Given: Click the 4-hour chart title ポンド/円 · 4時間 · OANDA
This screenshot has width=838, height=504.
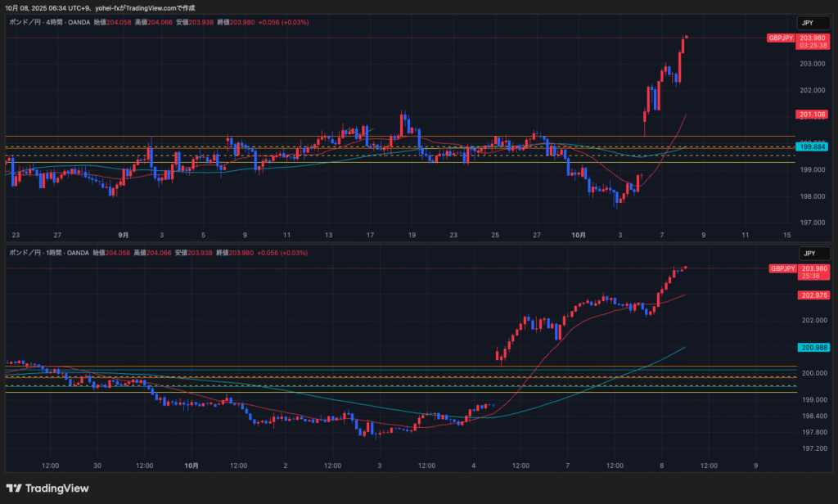Looking at the screenshot, I should (x=49, y=22).
